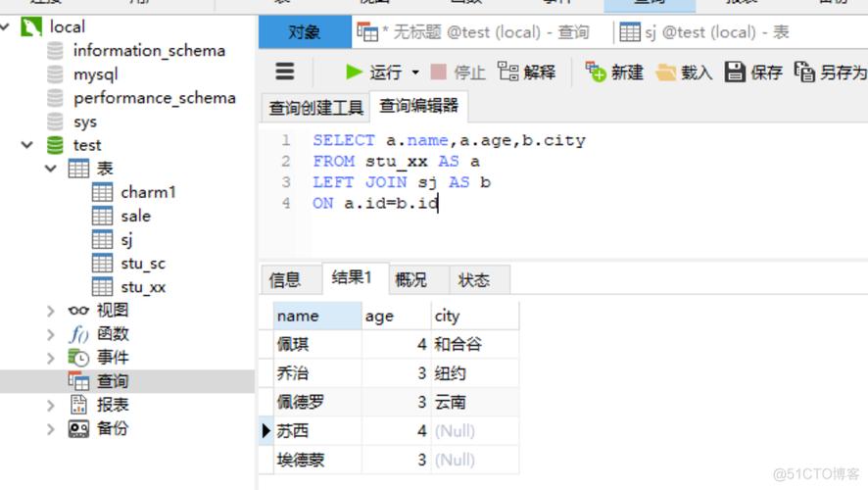Click the Explain (解释) toolbar button
Screen dimensions: 868x490
[x=526, y=72]
